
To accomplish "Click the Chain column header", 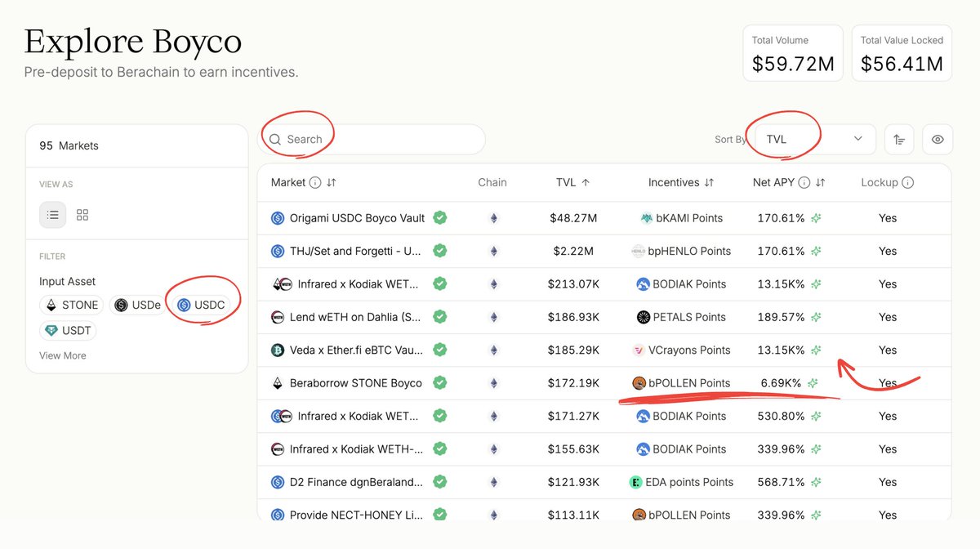I will click(x=492, y=183).
